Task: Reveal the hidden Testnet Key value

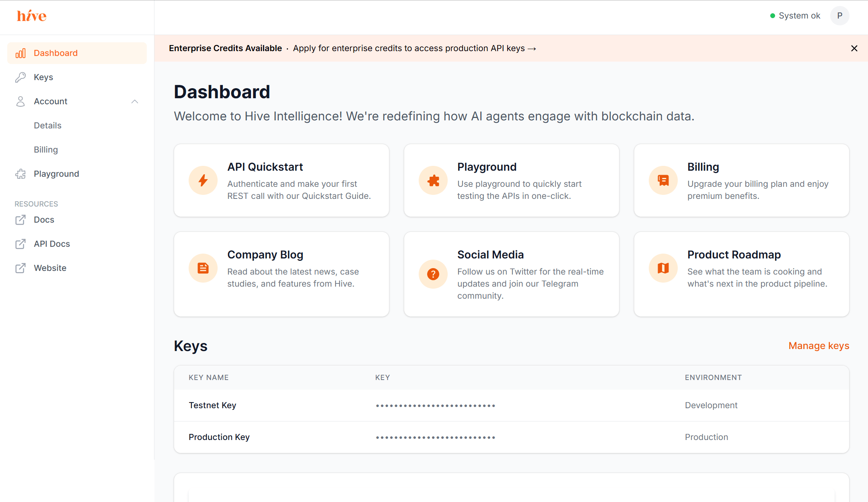Action: [x=435, y=405]
